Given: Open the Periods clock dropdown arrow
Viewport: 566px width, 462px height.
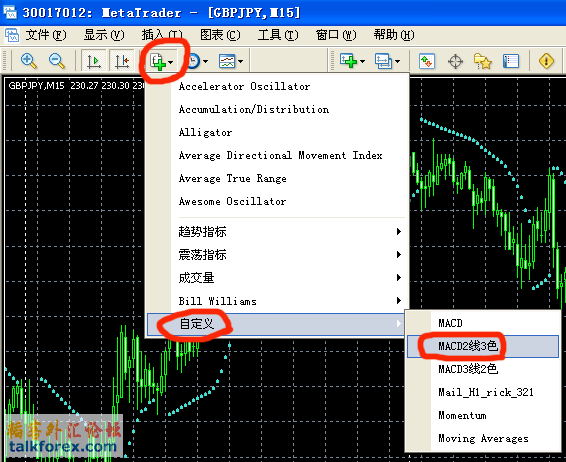Looking at the screenshot, I should point(206,61).
